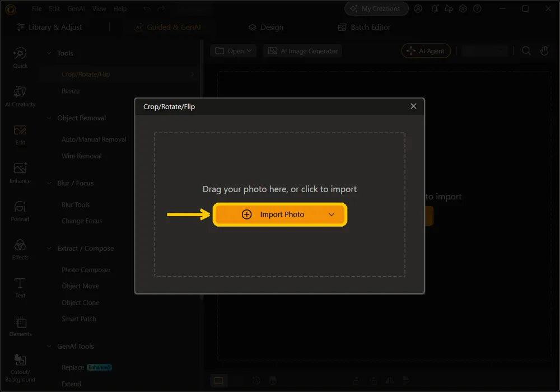Select Wire Removal

pyautogui.click(x=81, y=156)
